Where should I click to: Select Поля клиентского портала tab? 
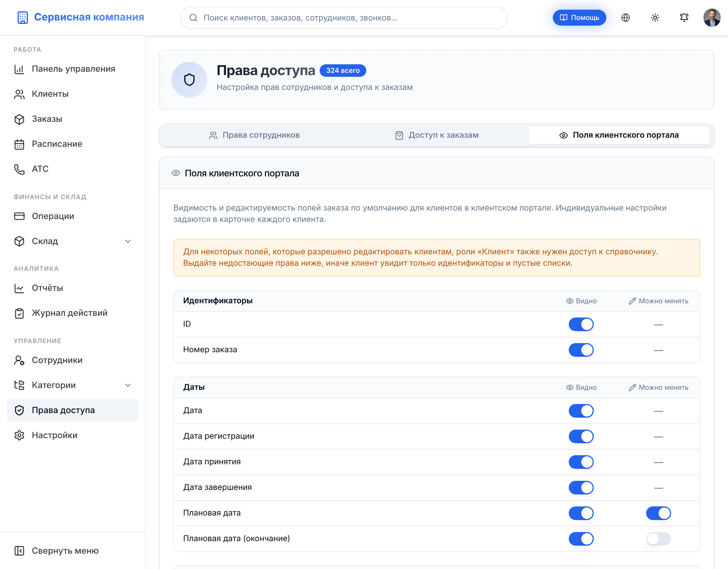pyautogui.click(x=619, y=135)
